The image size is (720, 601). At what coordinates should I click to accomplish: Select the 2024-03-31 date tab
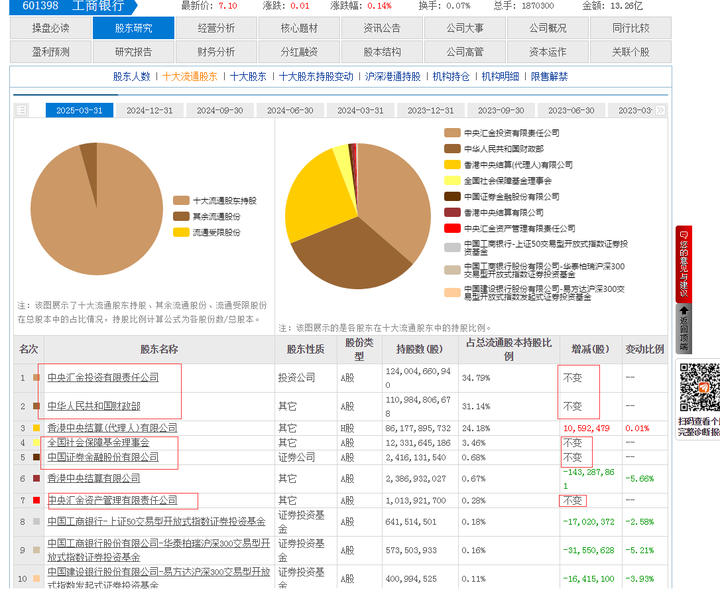point(360,110)
